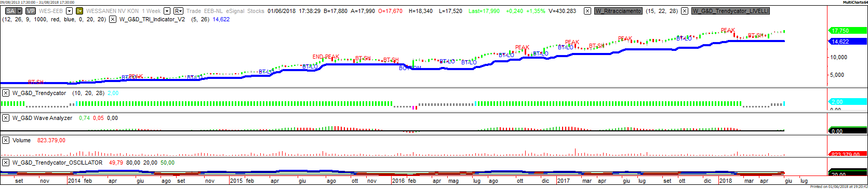
Task: Toggle the W_G&D Wave Analyzer checkbox
Action: click(x=6, y=118)
